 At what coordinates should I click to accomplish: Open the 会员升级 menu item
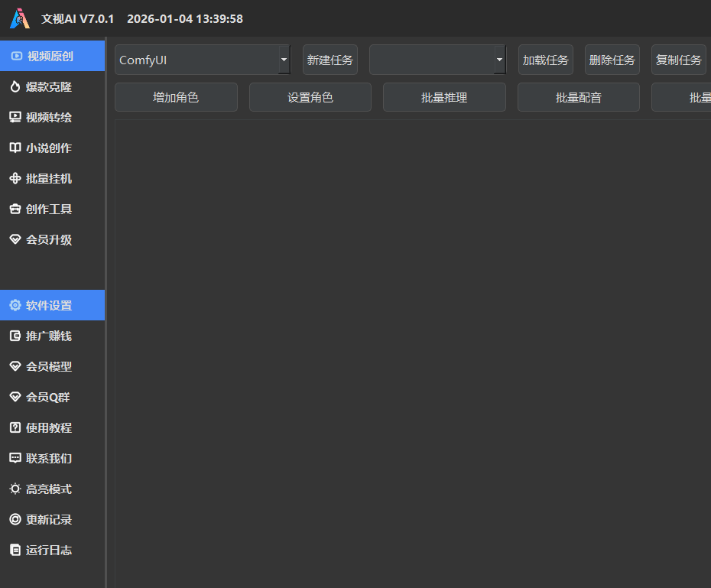49,239
